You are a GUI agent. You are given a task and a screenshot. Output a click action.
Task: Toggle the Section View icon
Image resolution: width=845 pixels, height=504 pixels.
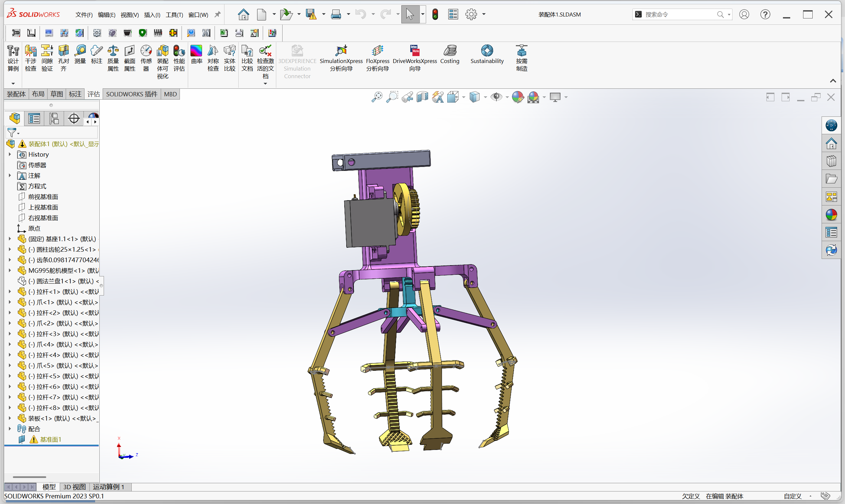pyautogui.click(x=422, y=97)
